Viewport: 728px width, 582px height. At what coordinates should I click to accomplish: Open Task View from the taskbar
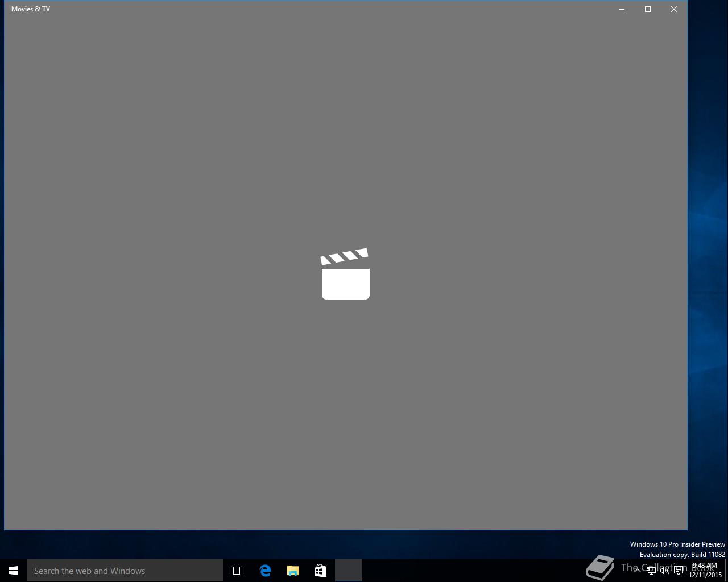237,571
